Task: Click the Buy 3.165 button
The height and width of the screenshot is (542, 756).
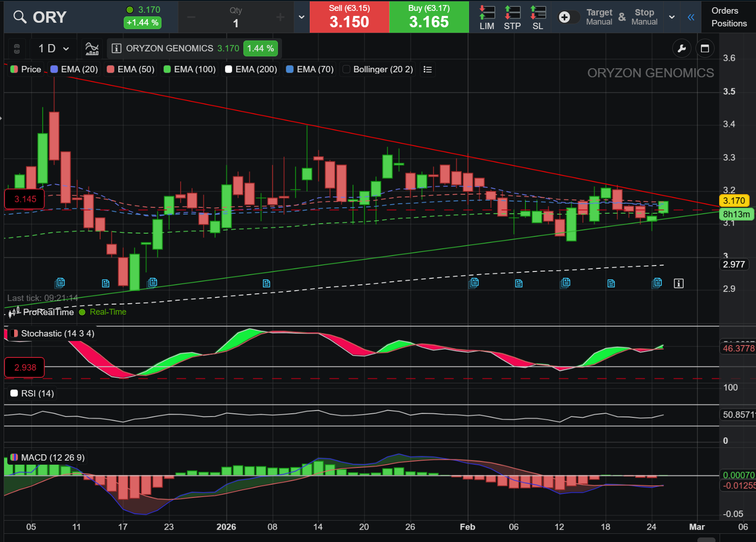Action: 429,17
